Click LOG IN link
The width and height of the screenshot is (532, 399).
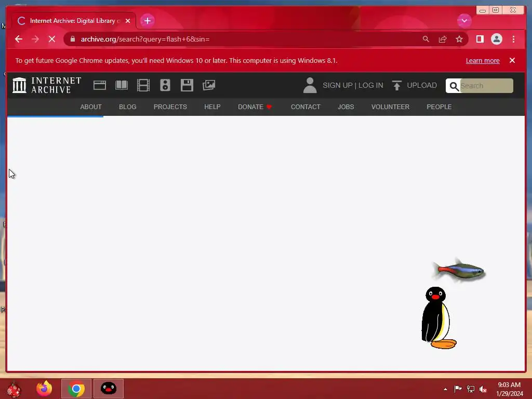370,85
